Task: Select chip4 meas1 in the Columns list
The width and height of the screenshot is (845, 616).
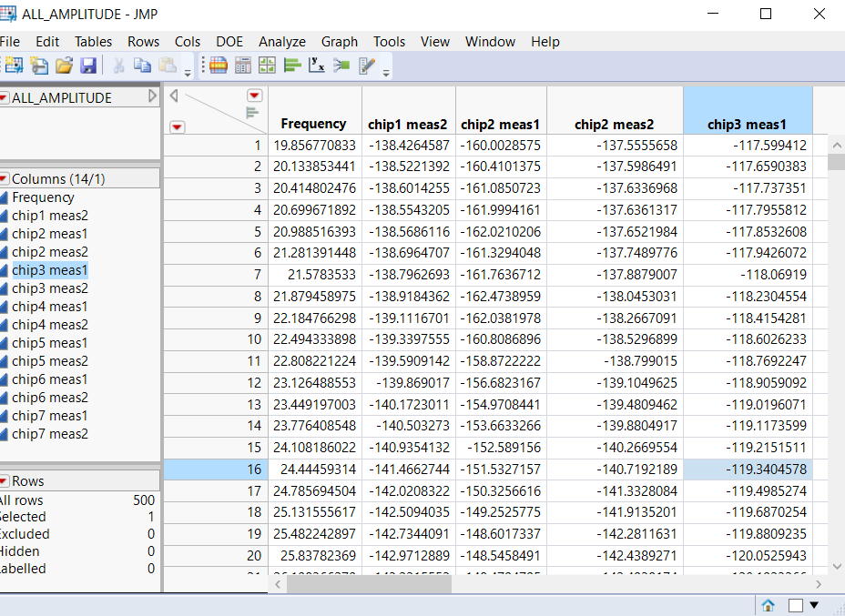Action: pyautogui.click(x=49, y=307)
